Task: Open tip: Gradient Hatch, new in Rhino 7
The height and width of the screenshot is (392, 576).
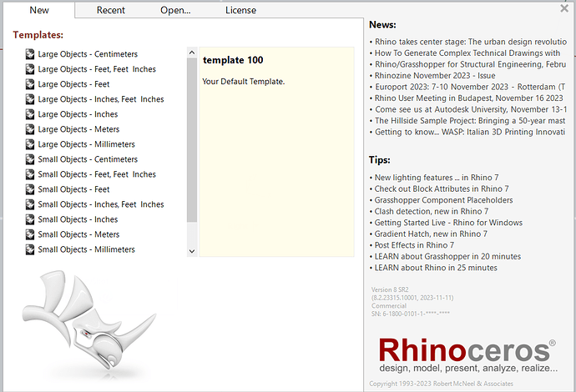Action: pyautogui.click(x=431, y=234)
